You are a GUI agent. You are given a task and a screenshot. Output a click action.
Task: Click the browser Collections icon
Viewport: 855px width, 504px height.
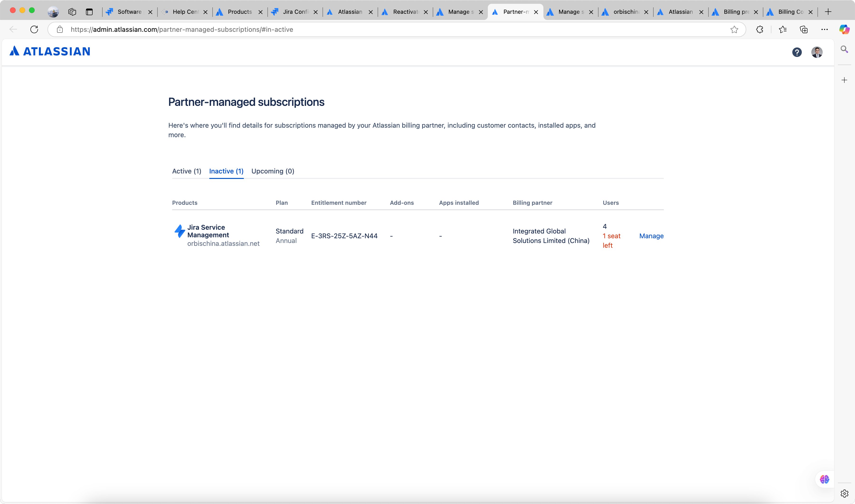point(804,29)
